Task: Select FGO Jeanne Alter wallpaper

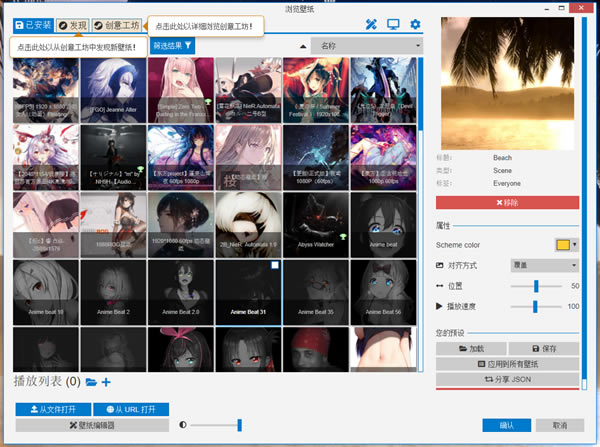Action: (x=113, y=90)
